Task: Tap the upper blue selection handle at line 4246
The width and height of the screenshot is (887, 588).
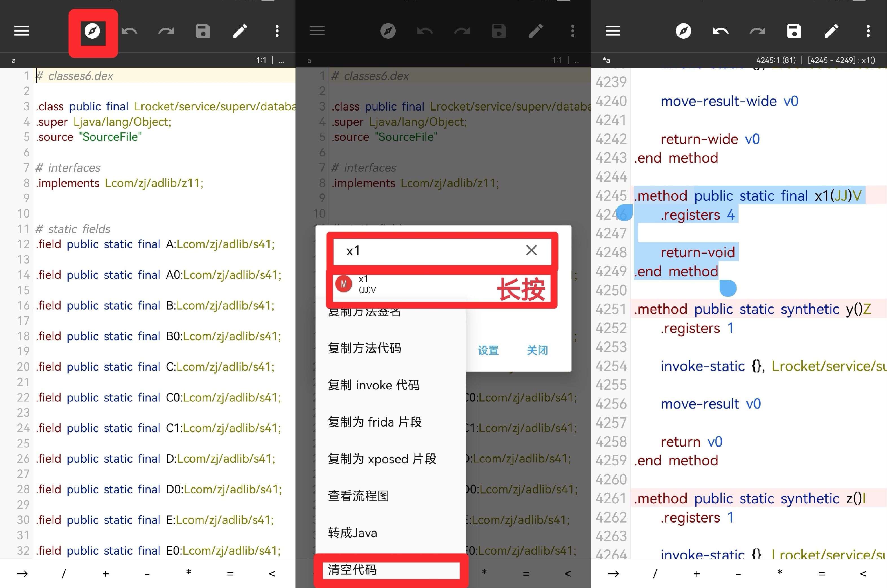Action: click(x=625, y=213)
